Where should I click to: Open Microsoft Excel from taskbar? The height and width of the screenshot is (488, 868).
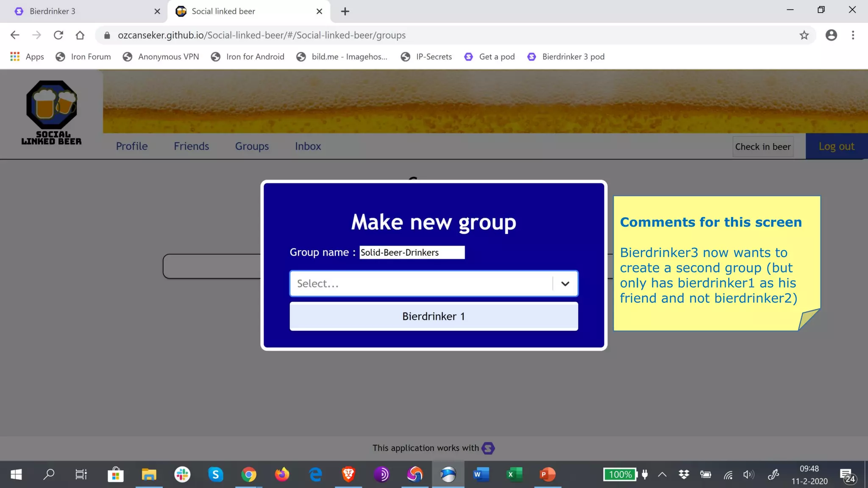coord(515,474)
